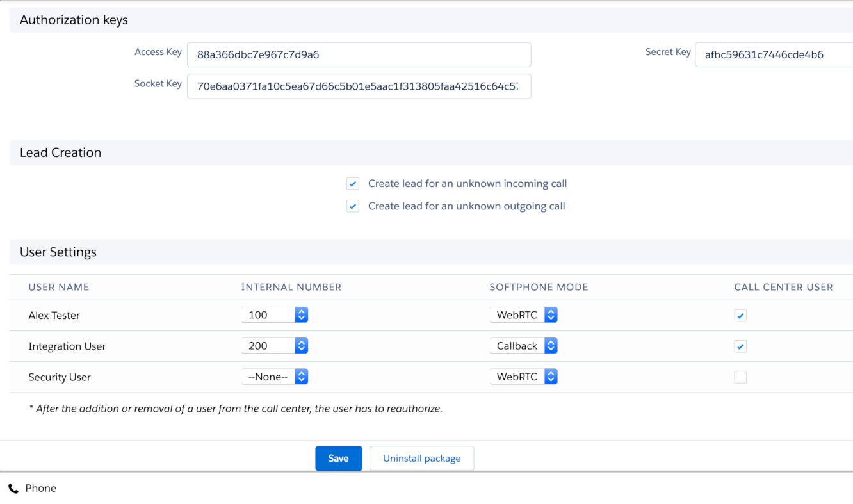
Task: Change Integration User softphone mode from Callback
Action: click(523, 346)
